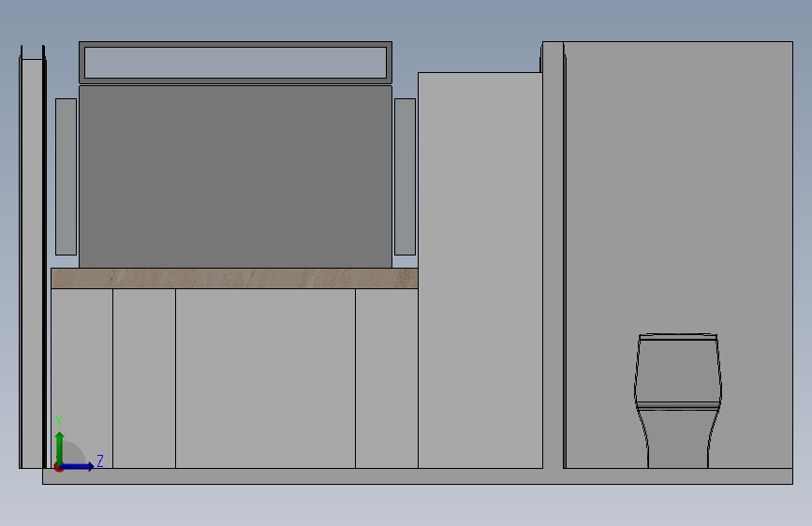Select the large dark mirror panel
The height and width of the screenshot is (526, 812).
(235, 177)
